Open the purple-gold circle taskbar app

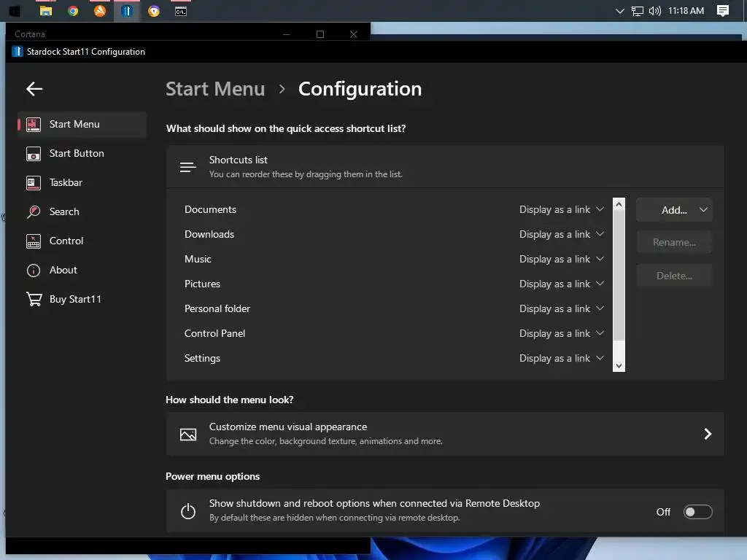tap(154, 11)
